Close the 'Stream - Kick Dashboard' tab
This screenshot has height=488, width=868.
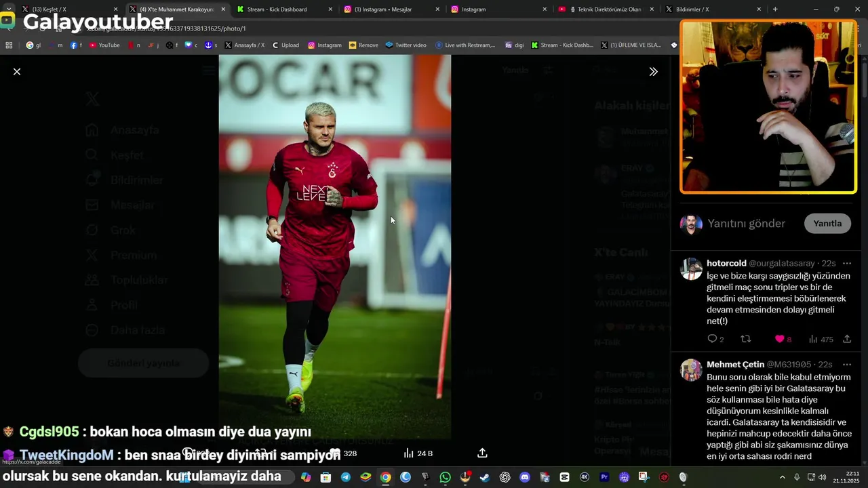[330, 9]
